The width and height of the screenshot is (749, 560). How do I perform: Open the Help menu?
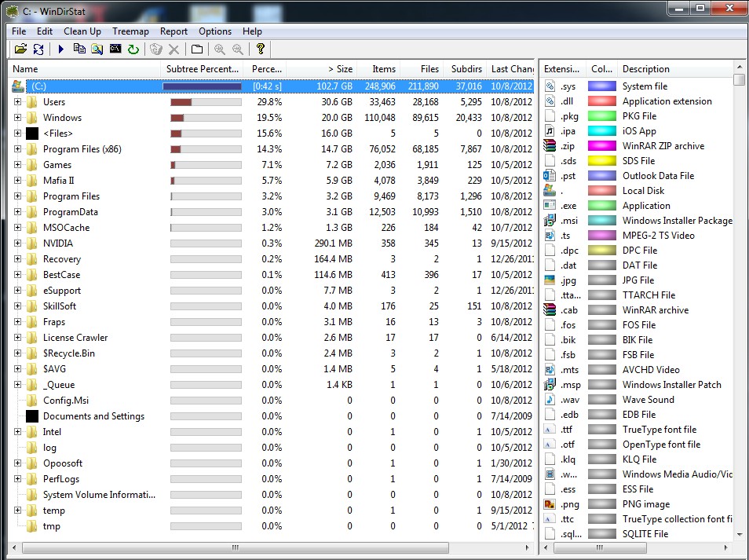click(252, 31)
